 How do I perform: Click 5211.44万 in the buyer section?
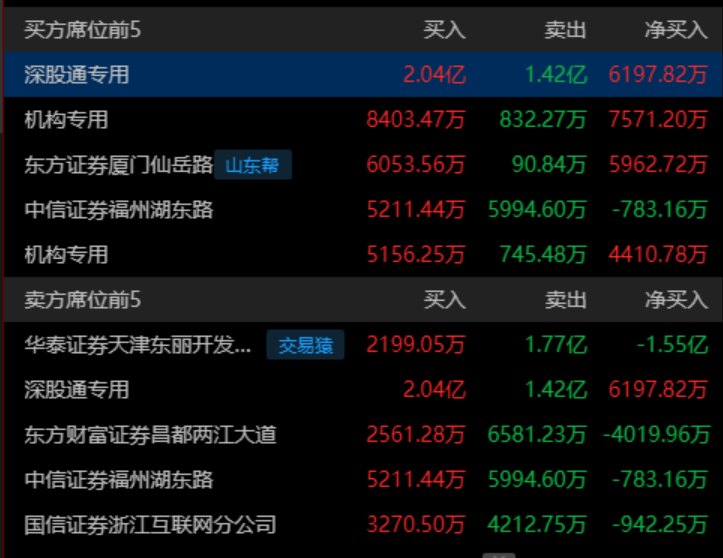[x=416, y=210]
